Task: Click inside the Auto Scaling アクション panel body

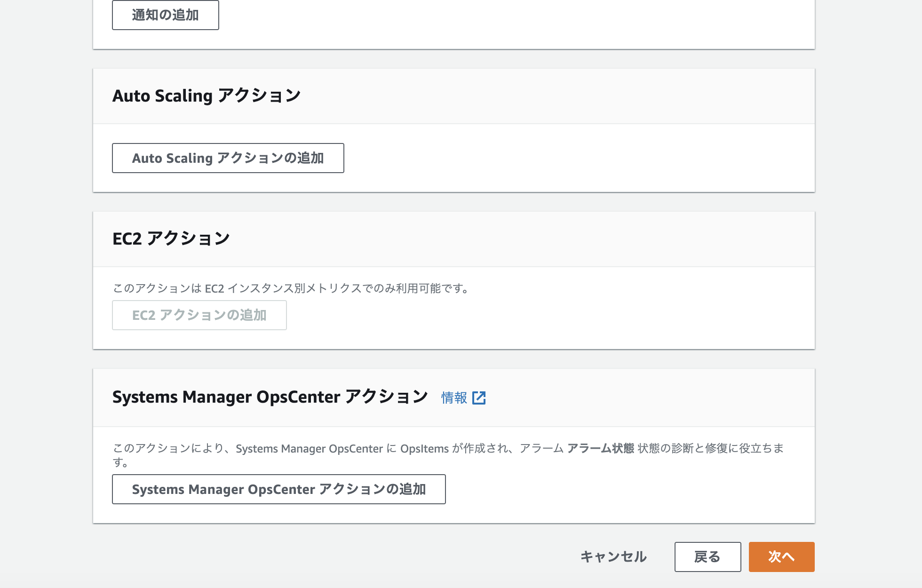Action: point(564,158)
